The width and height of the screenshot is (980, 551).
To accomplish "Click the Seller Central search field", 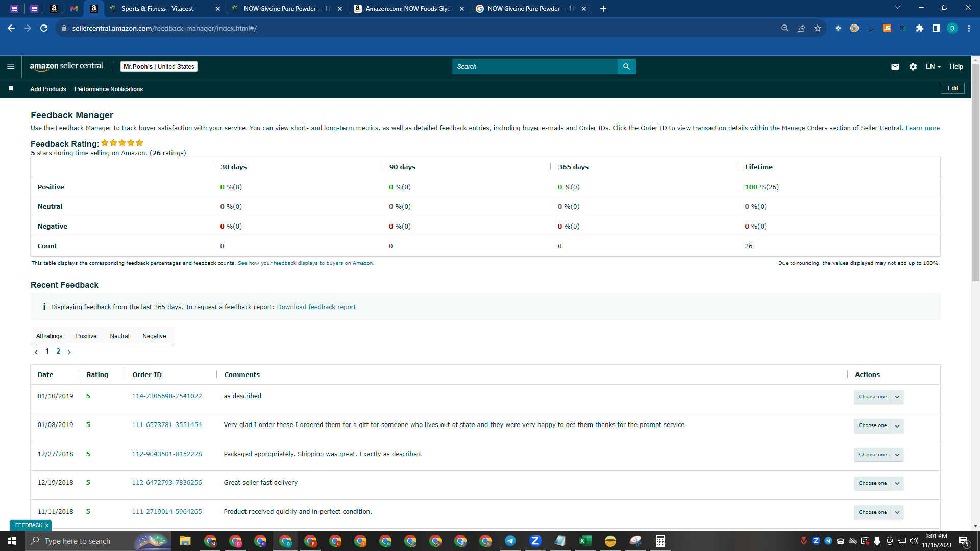I will 534,67.
